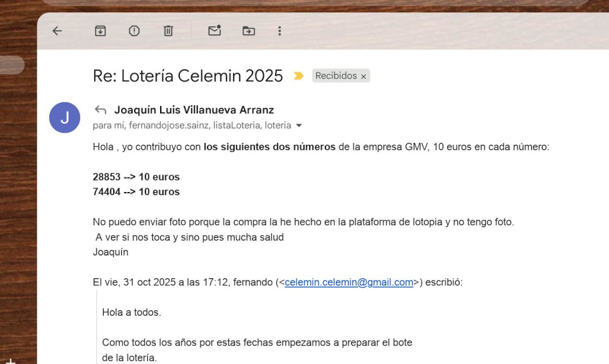Report this message as spam
Viewport: 609px width, 364px height.
pyautogui.click(x=134, y=31)
